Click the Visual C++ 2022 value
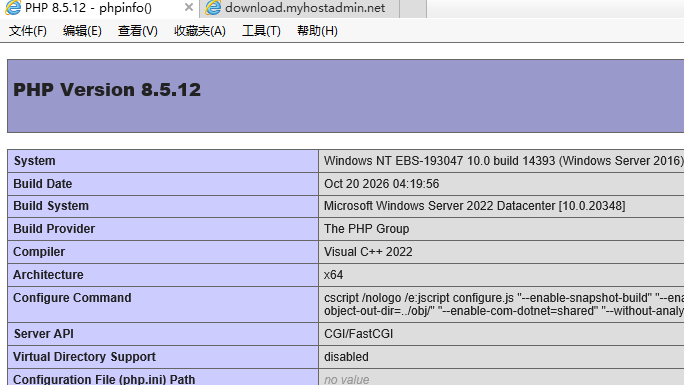The height and width of the screenshot is (385, 684). click(x=368, y=252)
